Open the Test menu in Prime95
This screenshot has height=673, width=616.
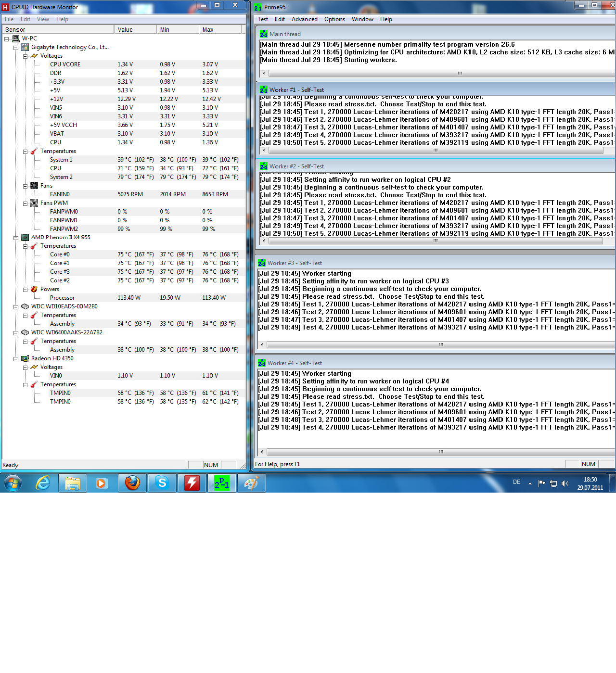coord(263,19)
